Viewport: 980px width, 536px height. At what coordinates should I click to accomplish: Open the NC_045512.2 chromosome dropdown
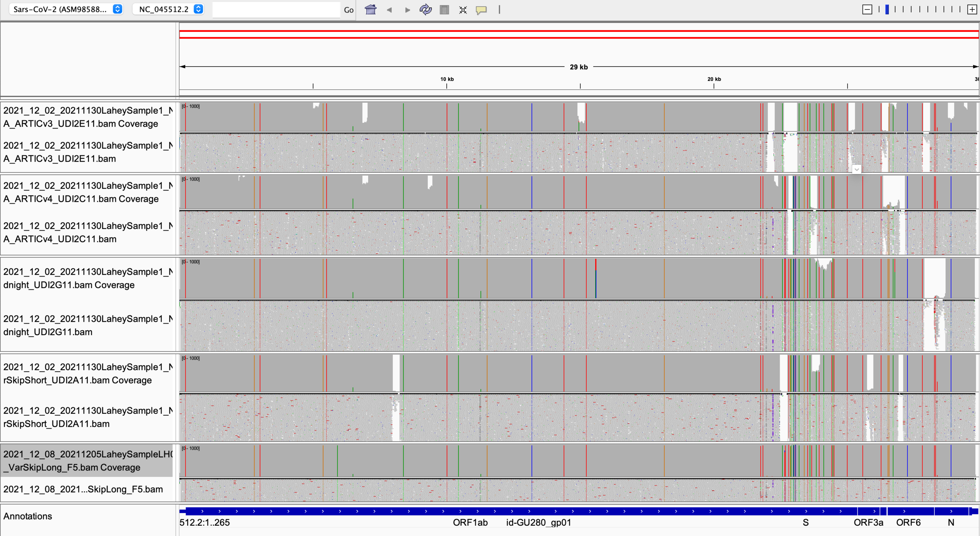click(169, 9)
